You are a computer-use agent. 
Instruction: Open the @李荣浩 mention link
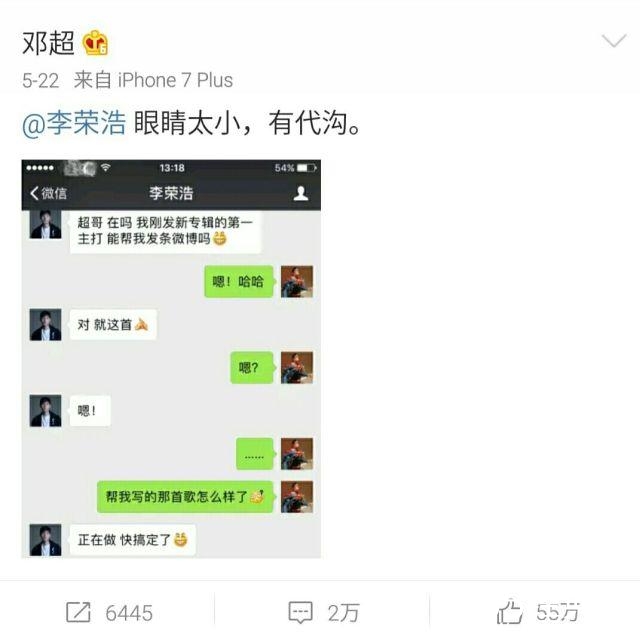(74, 123)
